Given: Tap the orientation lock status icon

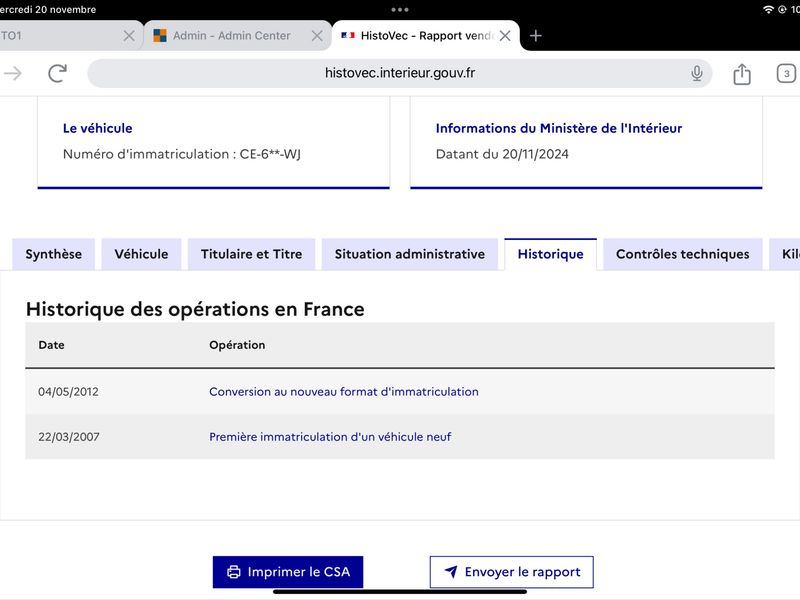Looking at the screenshot, I should point(782,9).
